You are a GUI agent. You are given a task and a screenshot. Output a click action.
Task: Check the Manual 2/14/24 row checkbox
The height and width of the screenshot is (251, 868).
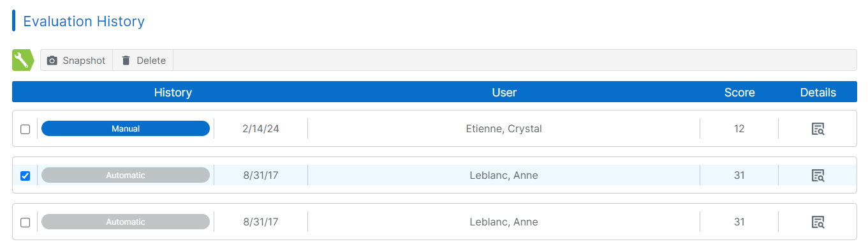(25, 129)
